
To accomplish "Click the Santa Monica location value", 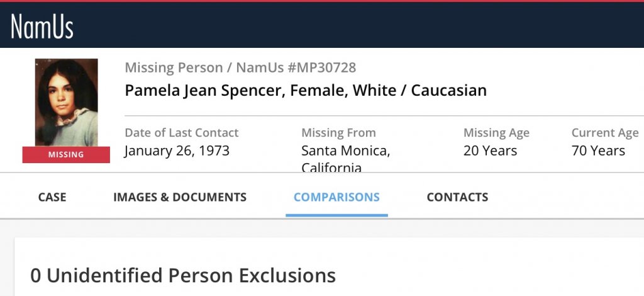I will coord(345,151).
